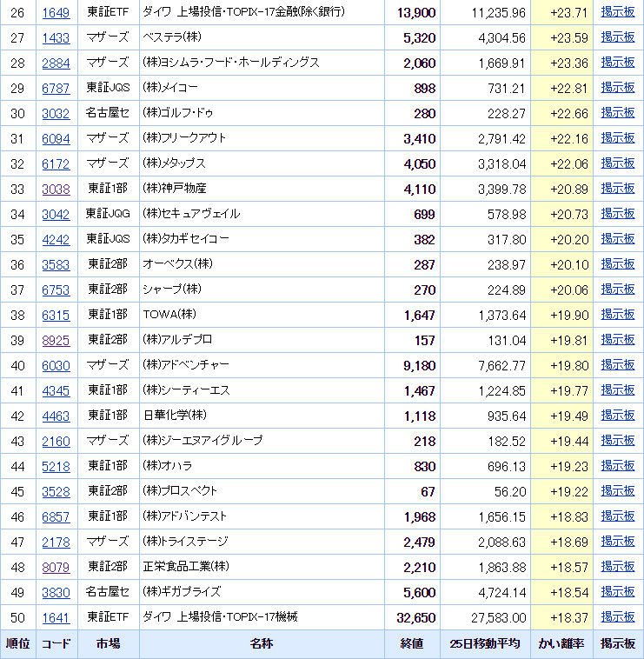The image size is (644, 659).
Task: Open 掲示板 link for (株)オハラ row
Action: tap(618, 466)
